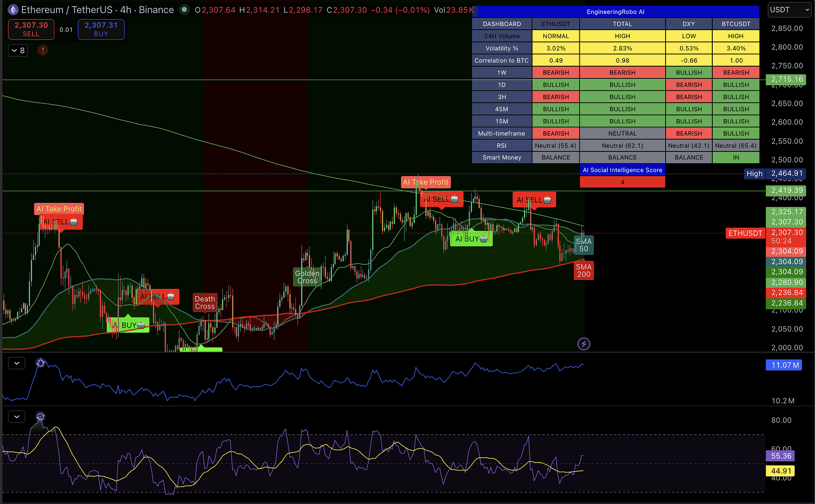Click the BTCUSDT column header
815x504 pixels.
[736, 24]
